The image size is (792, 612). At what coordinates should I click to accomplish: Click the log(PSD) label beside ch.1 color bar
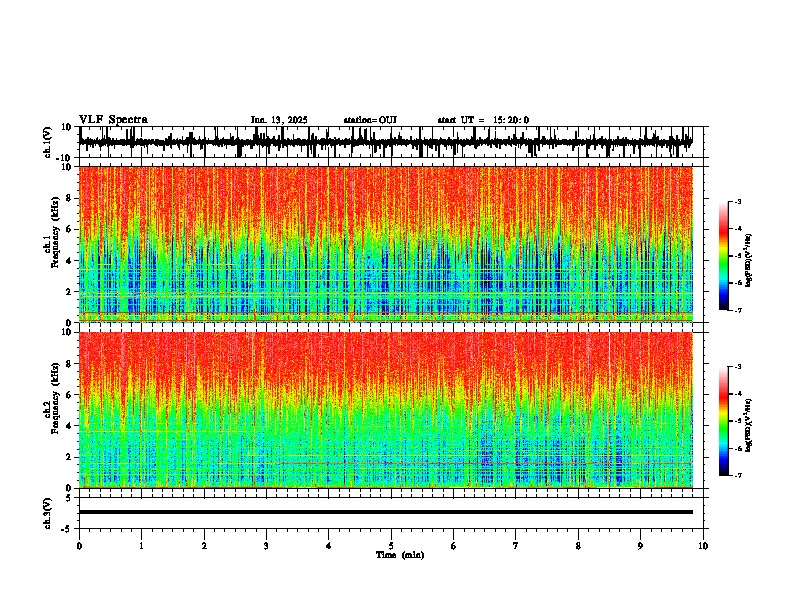(x=749, y=261)
